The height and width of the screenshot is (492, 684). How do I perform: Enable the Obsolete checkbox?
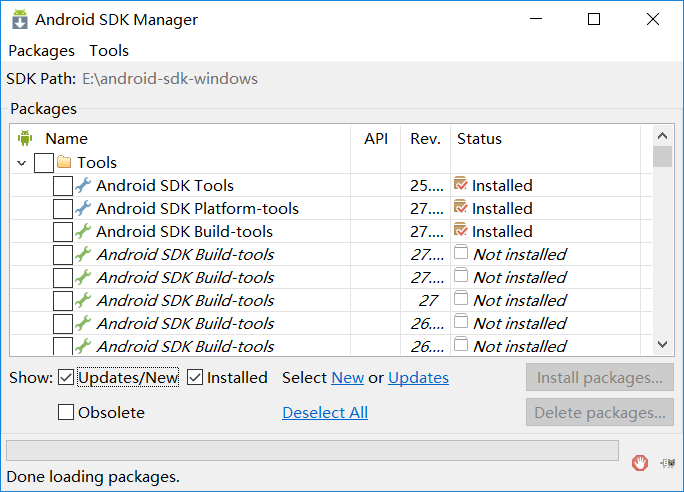tap(66, 412)
